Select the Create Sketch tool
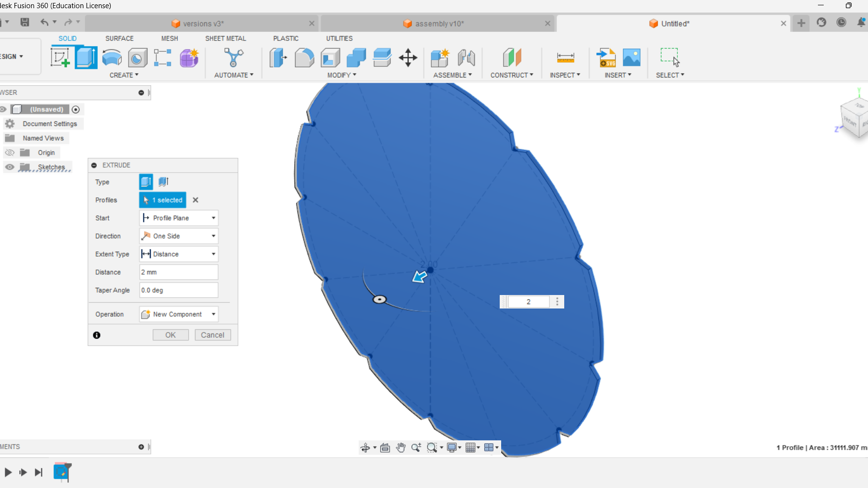Screen dimensions: 868x488 tap(61, 57)
